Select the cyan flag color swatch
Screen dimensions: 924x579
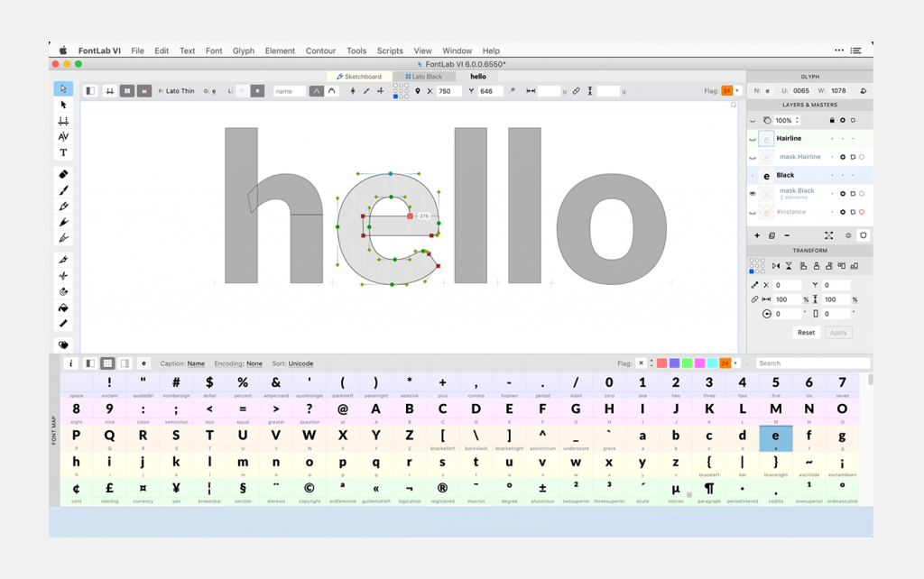tap(713, 363)
